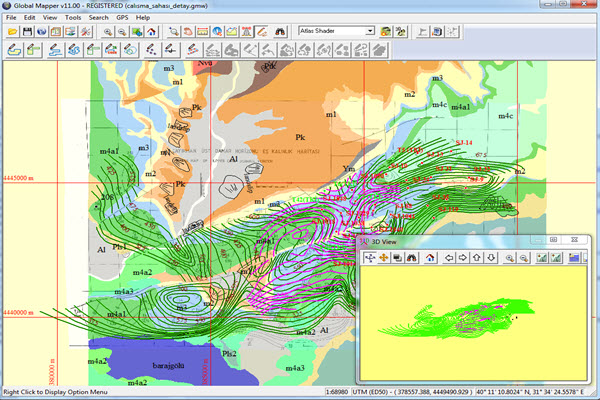
Task: Select the Grab-and-Drag pan hand tool
Action: 186,32
